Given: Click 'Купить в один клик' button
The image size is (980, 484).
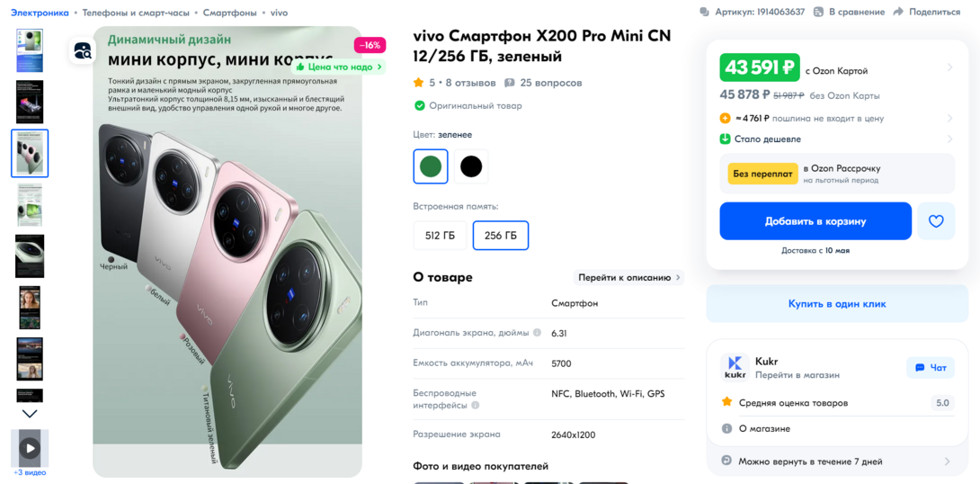Looking at the screenshot, I should 837,304.
